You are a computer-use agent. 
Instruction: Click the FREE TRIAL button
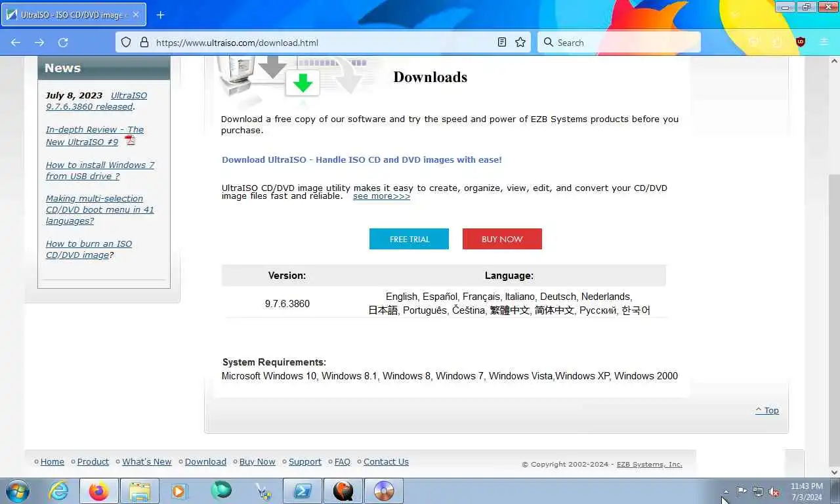(x=409, y=239)
